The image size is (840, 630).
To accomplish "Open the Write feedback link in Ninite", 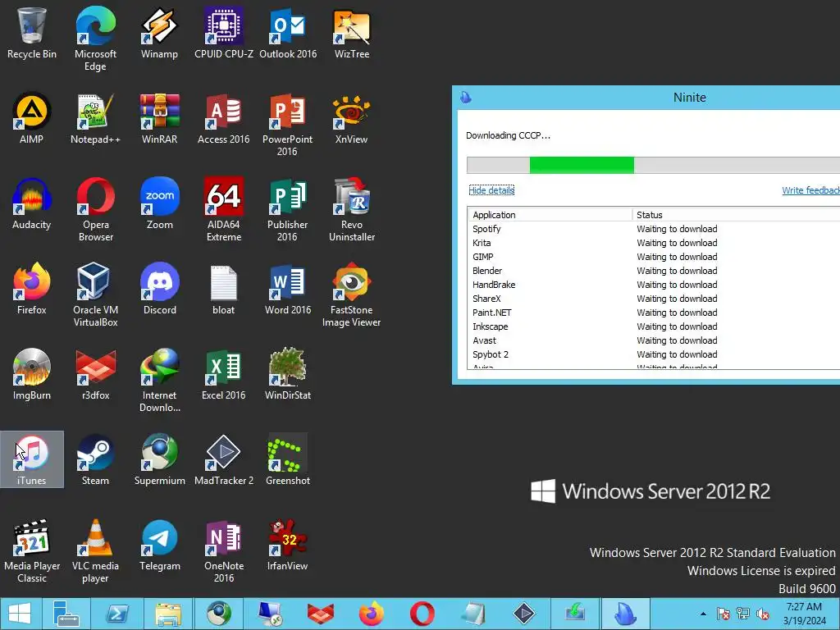I will [x=810, y=190].
